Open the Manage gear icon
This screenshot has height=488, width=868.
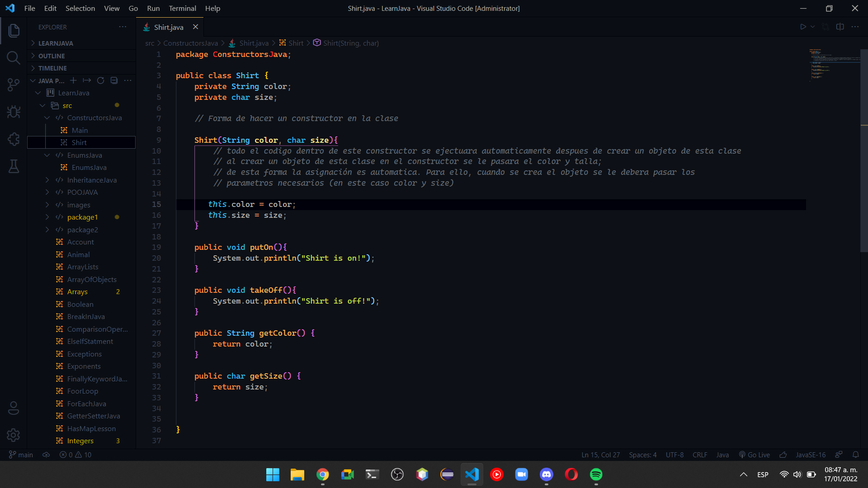click(14, 435)
